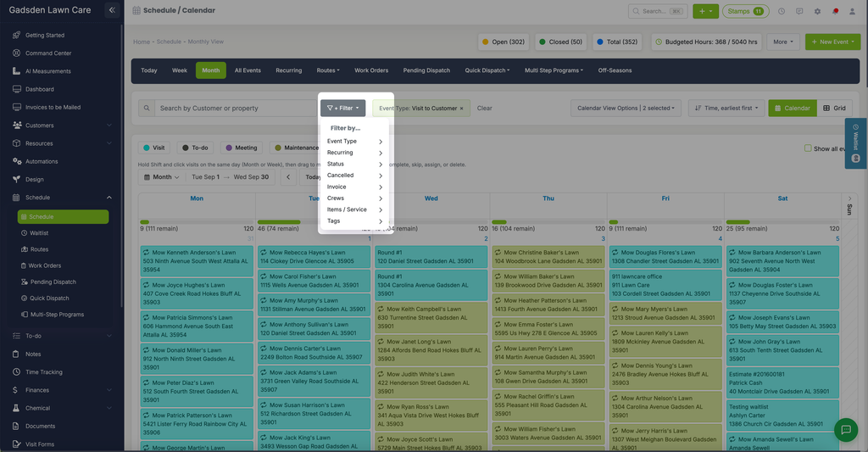Open the user profile icon

coord(852,11)
